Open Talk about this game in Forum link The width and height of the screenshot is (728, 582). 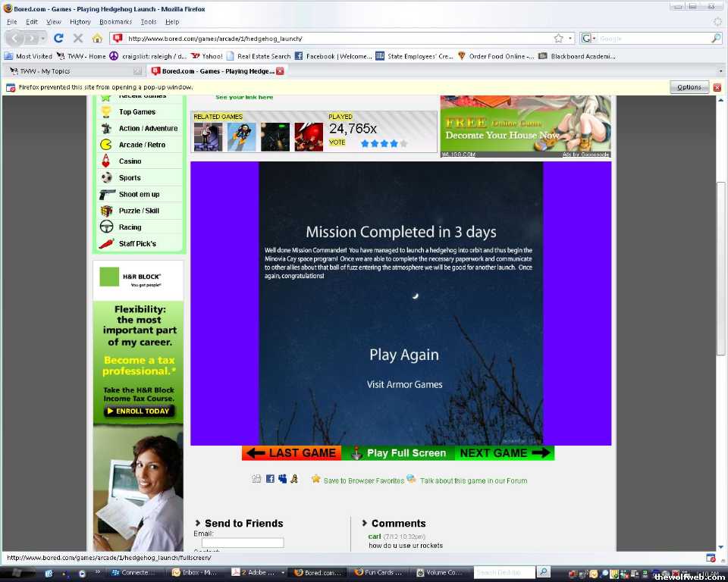[x=473, y=480]
